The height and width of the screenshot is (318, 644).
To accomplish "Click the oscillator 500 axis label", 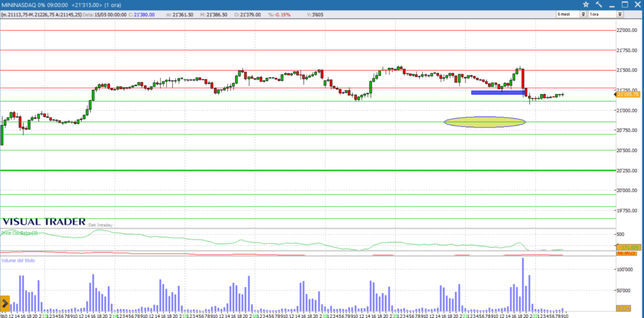I will 620,234.
